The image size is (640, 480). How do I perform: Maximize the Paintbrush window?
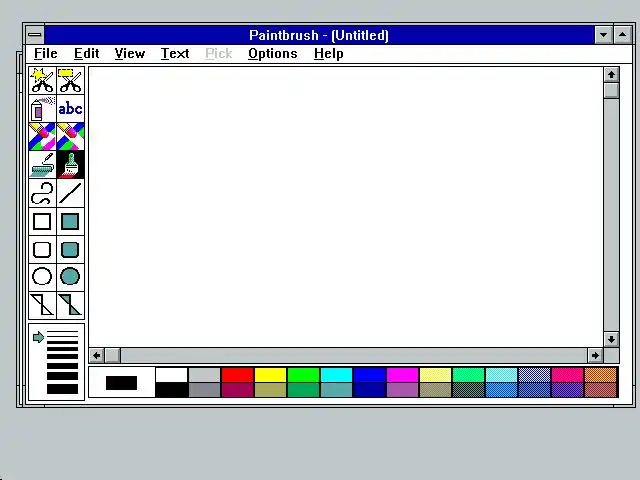tap(622, 35)
